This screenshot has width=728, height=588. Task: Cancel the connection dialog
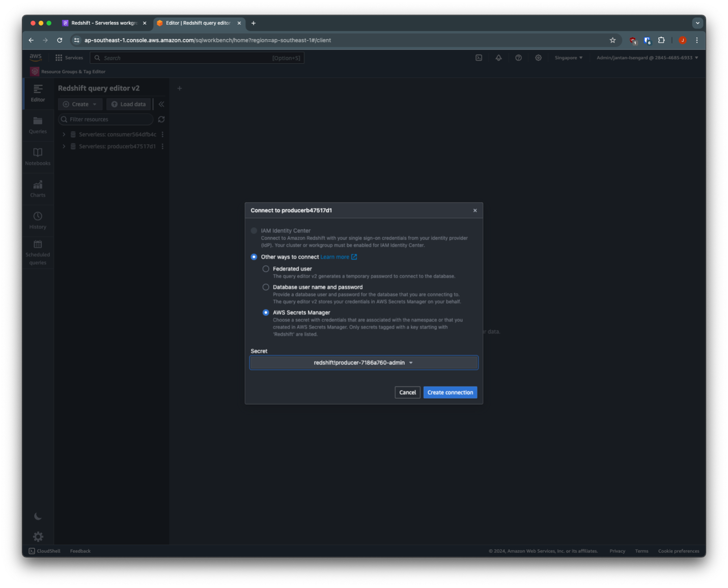click(x=407, y=393)
